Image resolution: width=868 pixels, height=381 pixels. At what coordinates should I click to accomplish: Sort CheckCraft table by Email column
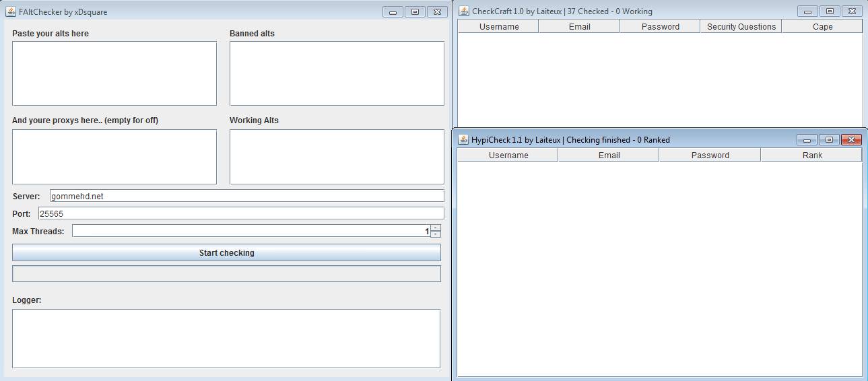[x=579, y=26]
